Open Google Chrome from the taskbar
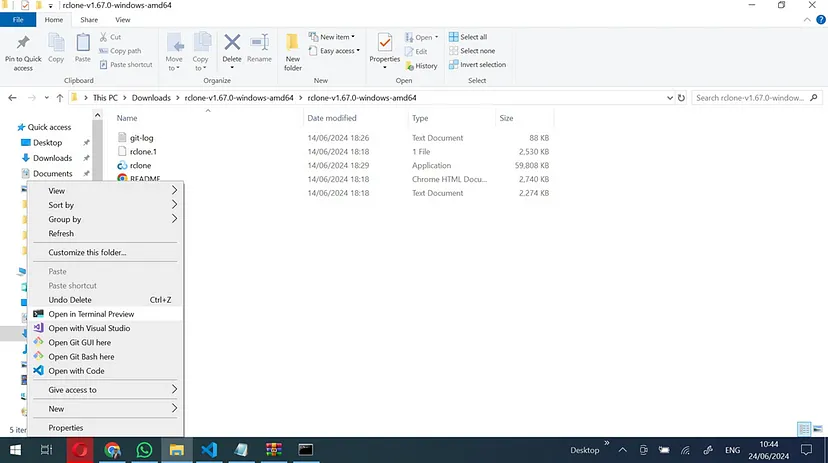This screenshot has height=463, width=828. [112, 450]
